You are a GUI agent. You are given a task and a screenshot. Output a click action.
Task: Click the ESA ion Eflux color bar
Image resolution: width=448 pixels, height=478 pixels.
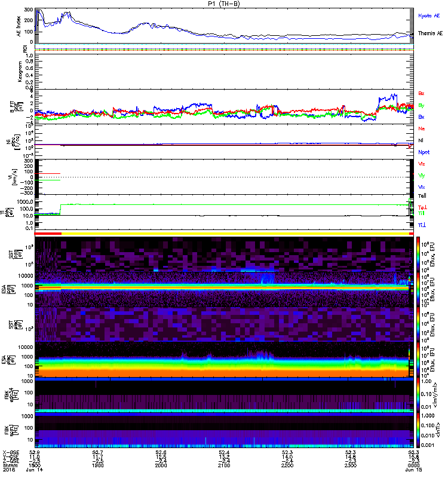418,289
